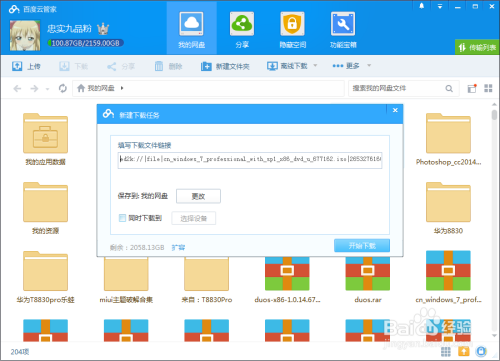Click the 更改 save location button
Screen dimensions: 500x361
[198, 196]
